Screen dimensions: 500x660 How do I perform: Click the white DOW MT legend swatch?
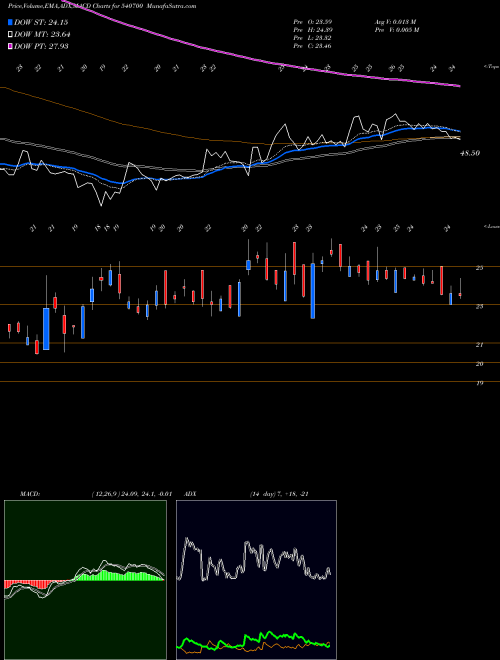click(x=11, y=35)
